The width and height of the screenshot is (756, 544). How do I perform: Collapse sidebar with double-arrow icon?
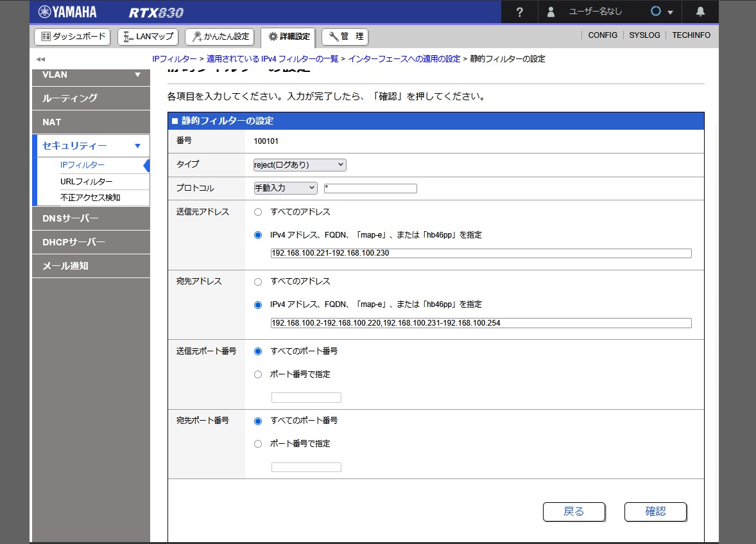click(x=40, y=59)
